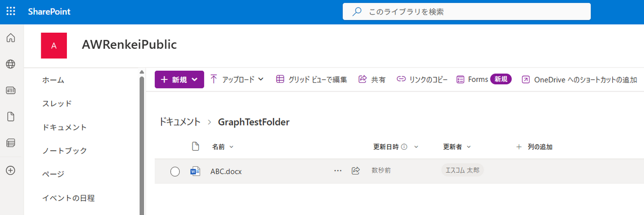The image size is (644, 215).
Task: Click share icon on ABC.docx row
Action: coord(356,171)
